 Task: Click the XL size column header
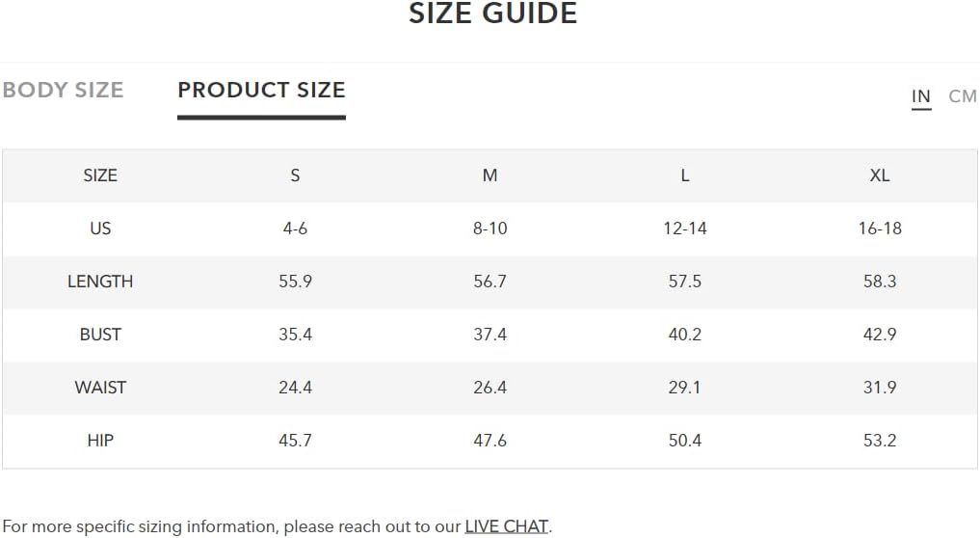coord(880,175)
